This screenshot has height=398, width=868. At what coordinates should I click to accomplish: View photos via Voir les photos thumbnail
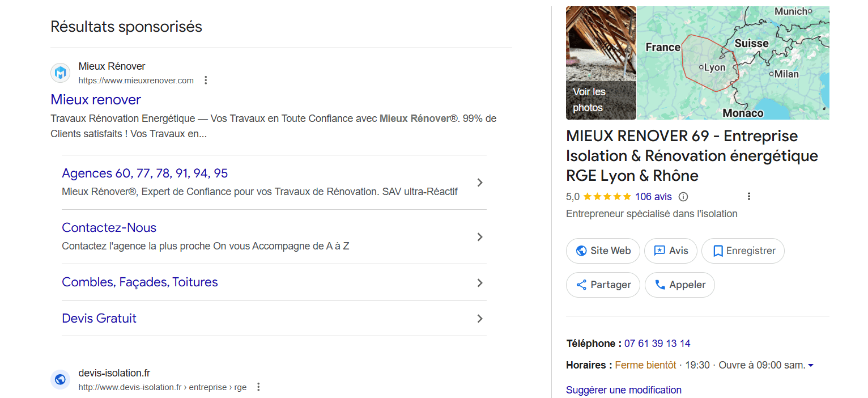point(601,63)
